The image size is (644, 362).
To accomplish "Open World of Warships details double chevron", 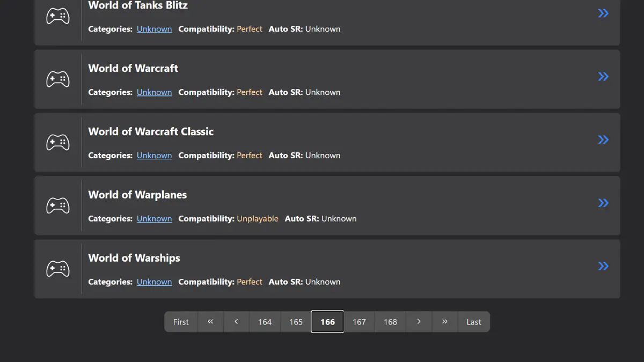I will (603, 266).
